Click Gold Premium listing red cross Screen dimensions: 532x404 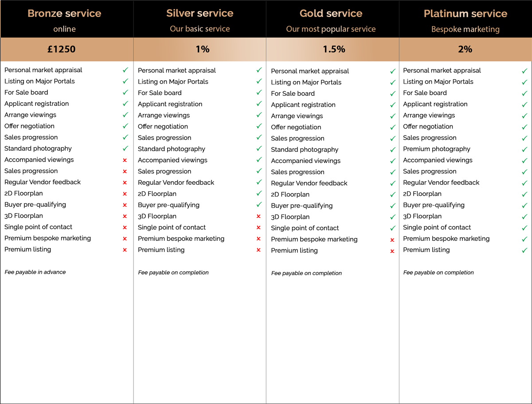[x=392, y=251]
